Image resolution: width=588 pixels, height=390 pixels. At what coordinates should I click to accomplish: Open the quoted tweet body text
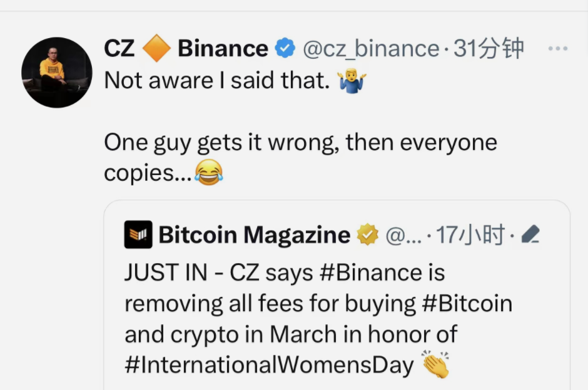click(x=318, y=319)
